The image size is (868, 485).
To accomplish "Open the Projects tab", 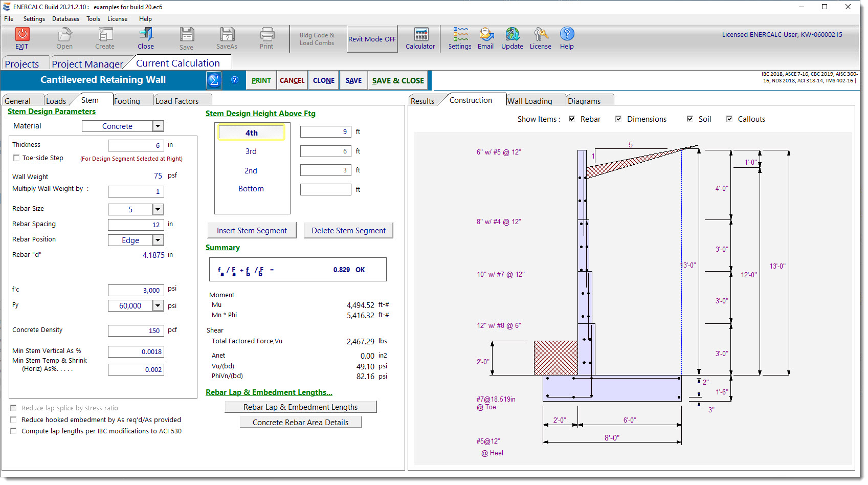I will (22, 64).
